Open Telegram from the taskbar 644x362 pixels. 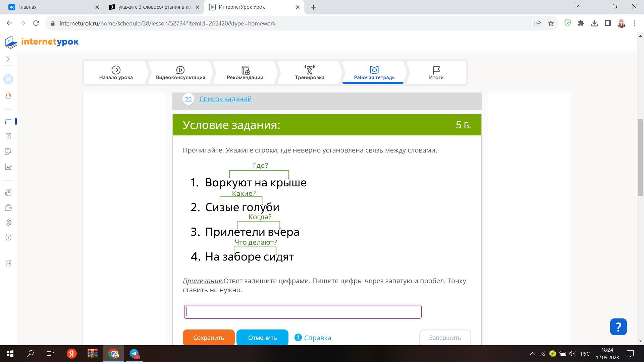pyautogui.click(x=134, y=354)
